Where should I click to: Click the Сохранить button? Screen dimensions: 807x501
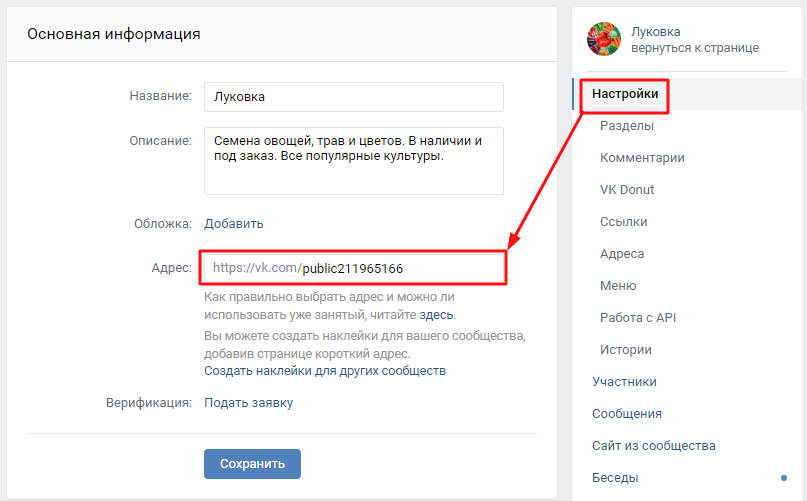click(252, 464)
